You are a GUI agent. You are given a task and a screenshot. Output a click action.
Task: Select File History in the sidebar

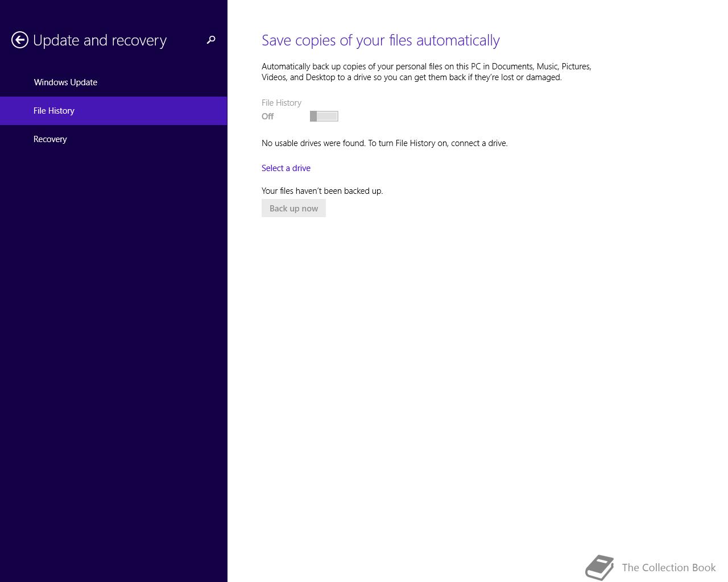[x=114, y=111]
